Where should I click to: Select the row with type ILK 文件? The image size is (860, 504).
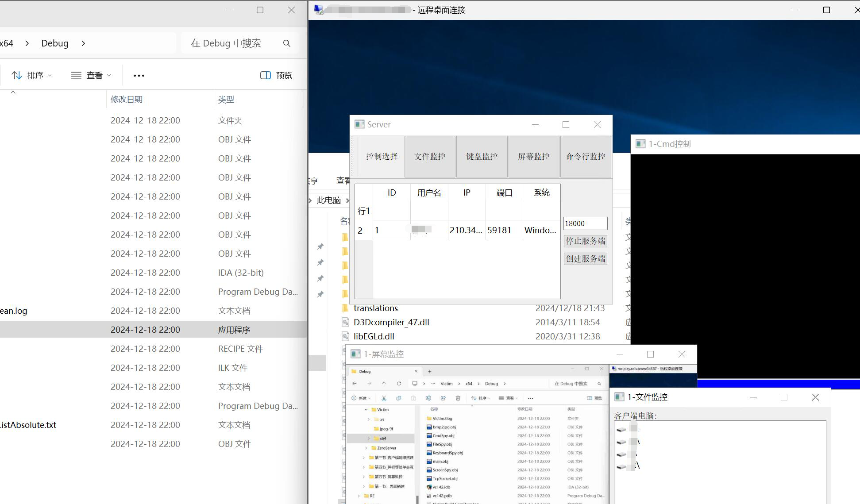153,368
